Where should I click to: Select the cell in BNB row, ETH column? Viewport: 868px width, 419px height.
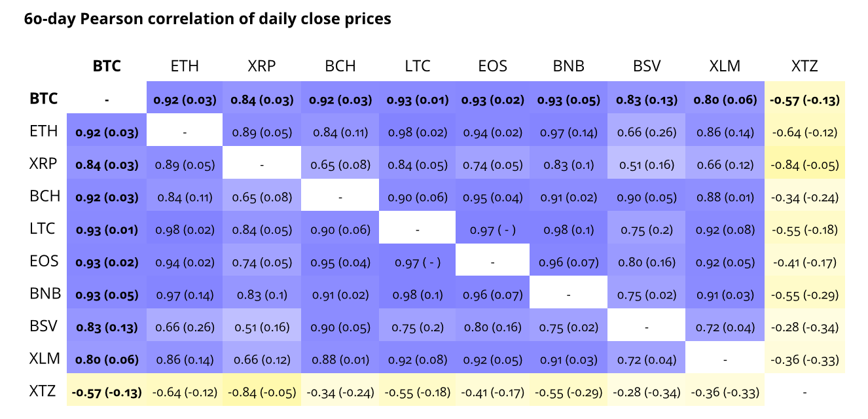tap(185, 295)
